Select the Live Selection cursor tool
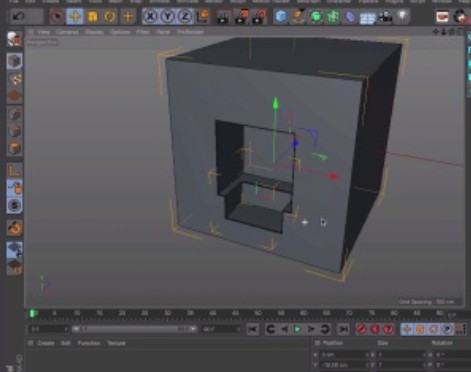Viewport: 471px width, 372px height. pos(57,16)
